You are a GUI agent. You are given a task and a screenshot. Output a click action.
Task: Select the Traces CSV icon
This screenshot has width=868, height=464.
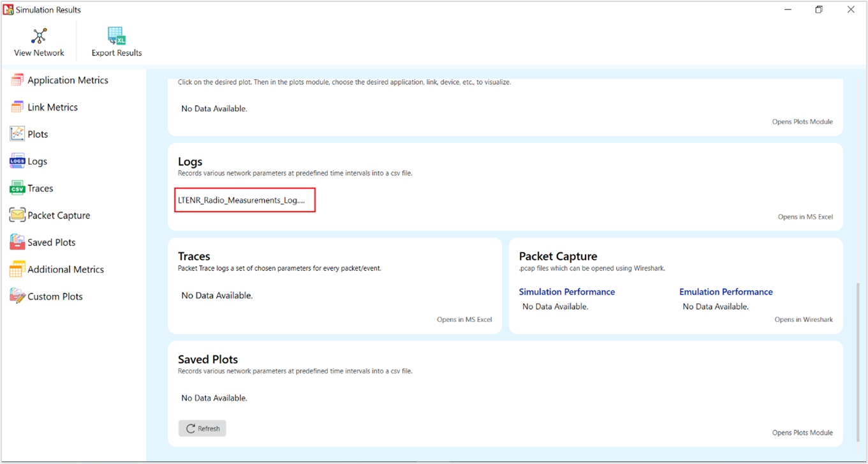(x=17, y=188)
